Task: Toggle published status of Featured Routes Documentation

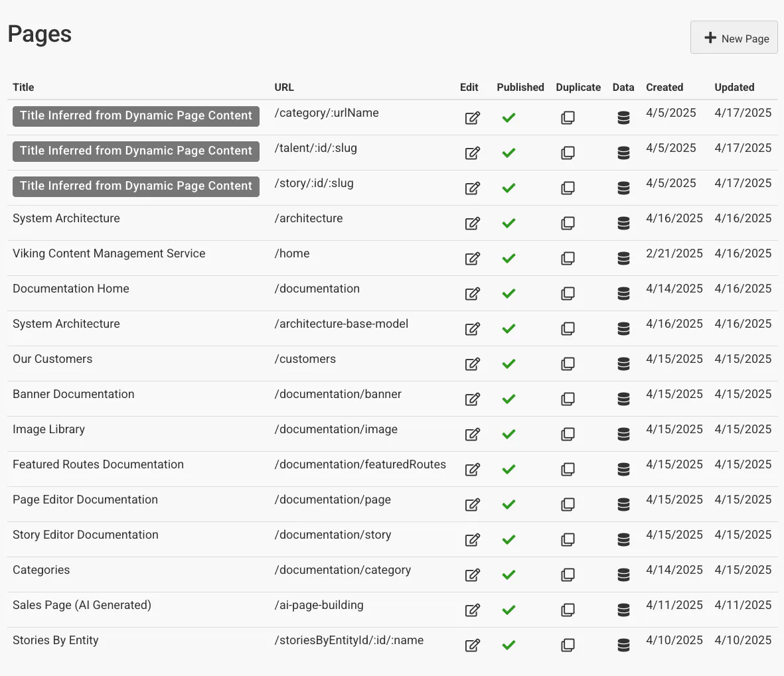Action: click(x=509, y=469)
